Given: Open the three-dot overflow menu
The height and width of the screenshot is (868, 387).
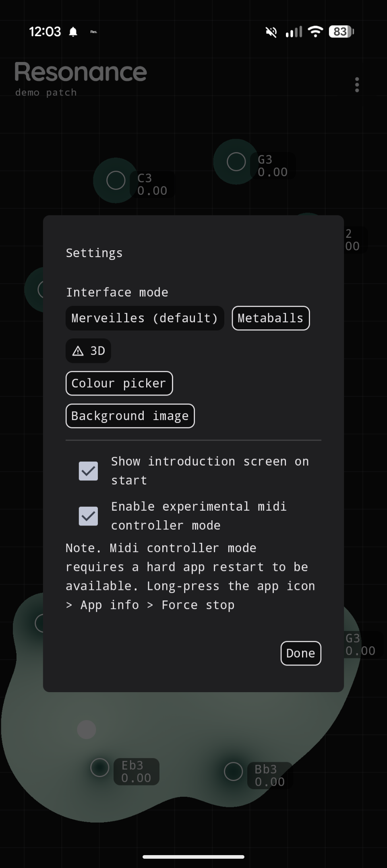Looking at the screenshot, I should [357, 85].
